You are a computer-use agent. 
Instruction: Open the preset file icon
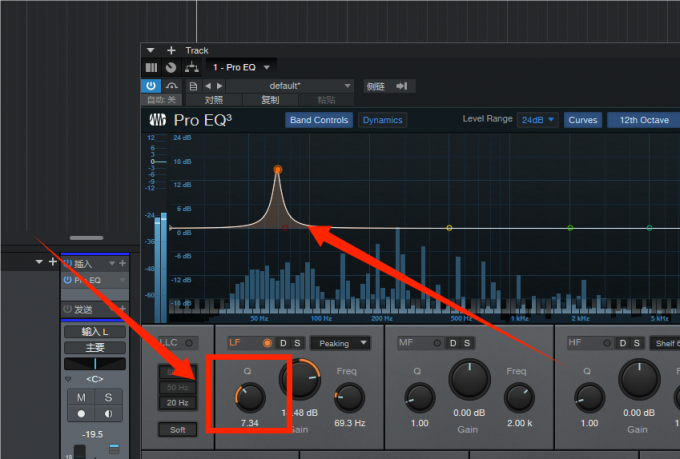point(193,86)
